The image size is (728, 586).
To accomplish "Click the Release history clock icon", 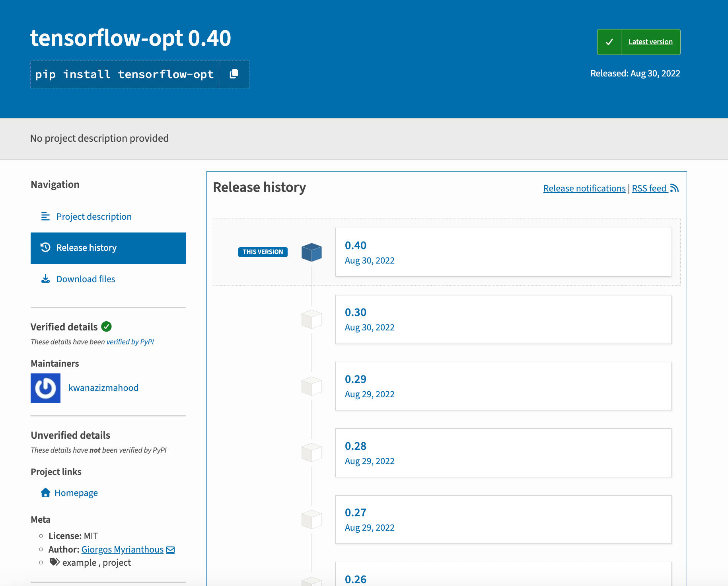I will (45, 247).
